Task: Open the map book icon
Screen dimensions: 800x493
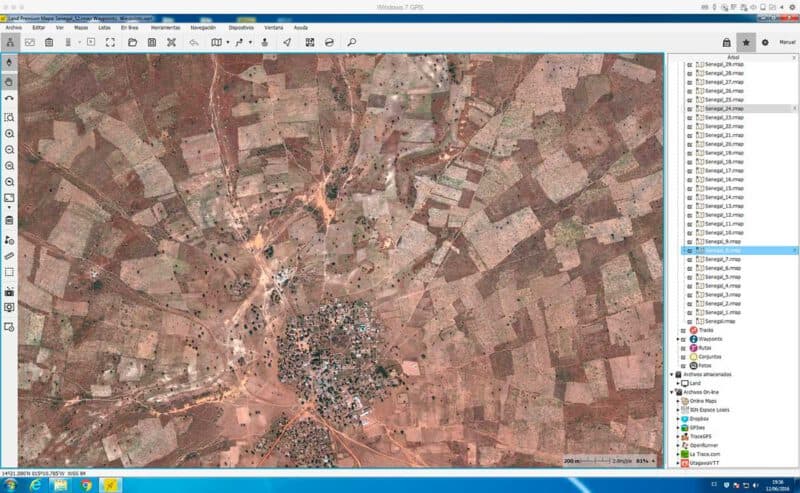Action: click(216, 42)
